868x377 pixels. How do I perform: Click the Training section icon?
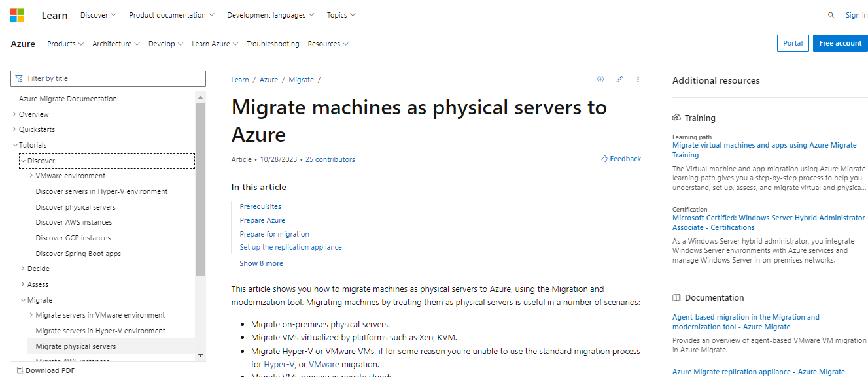tap(676, 118)
